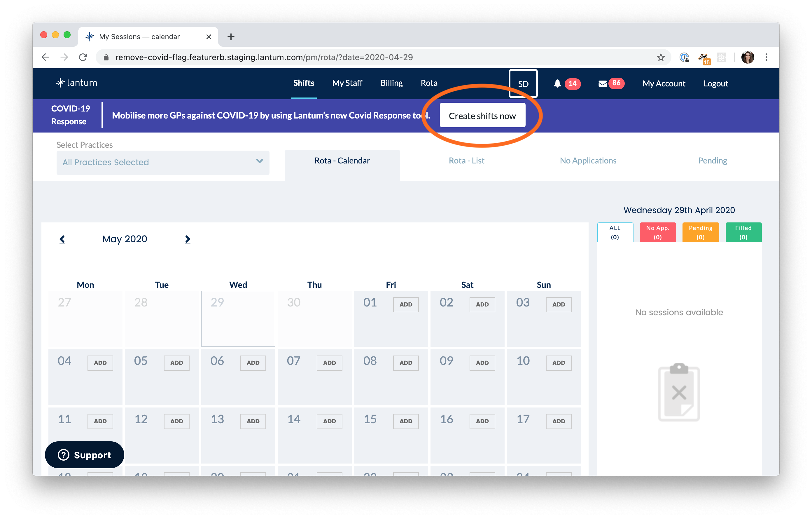Click the blue circular extension icon
The image size is (812, 519).
point(684,57)
